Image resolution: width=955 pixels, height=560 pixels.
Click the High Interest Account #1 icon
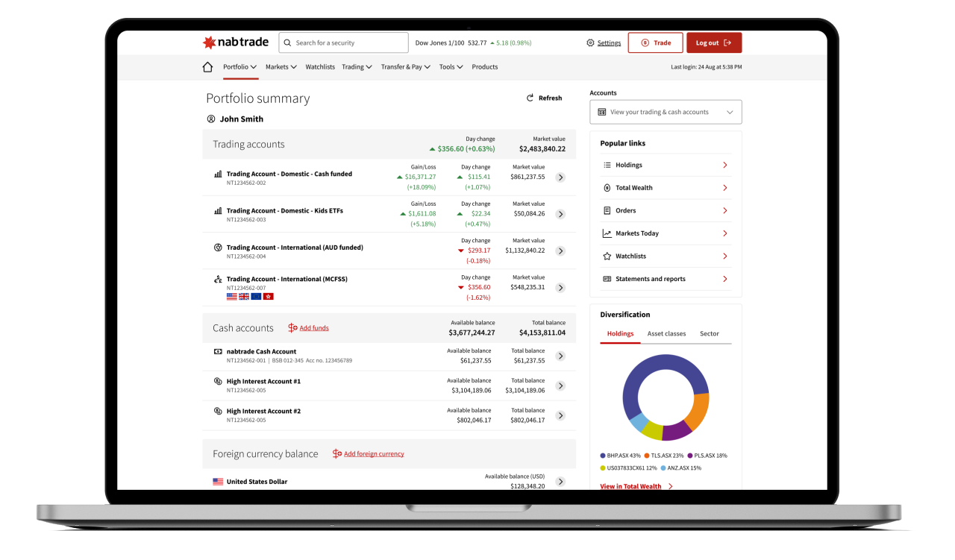click(x=218, y=381)
